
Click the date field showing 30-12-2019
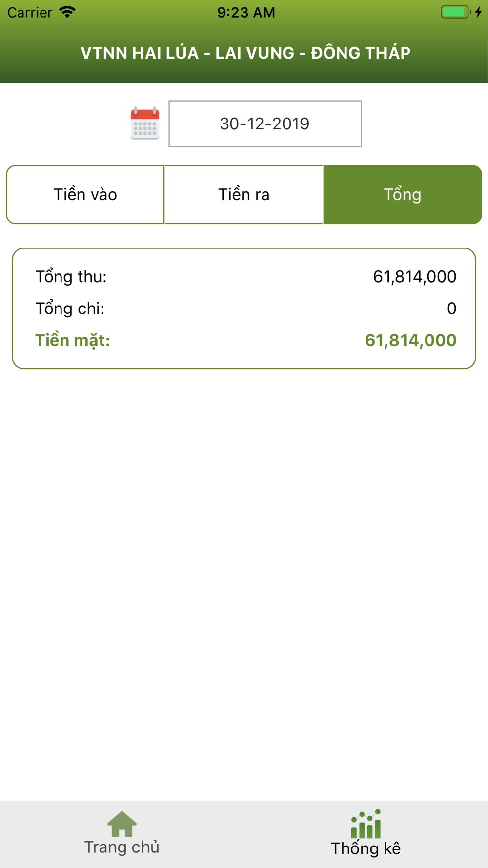click(x=265, y=124)
